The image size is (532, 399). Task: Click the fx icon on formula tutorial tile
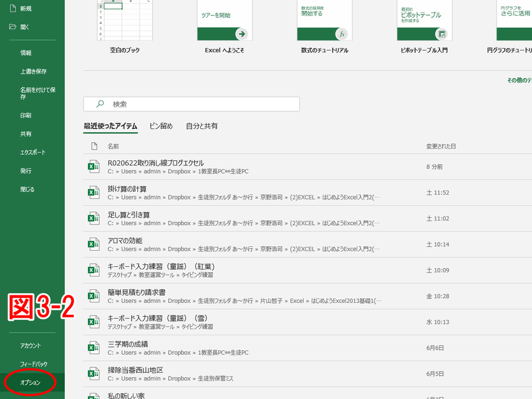342,34
